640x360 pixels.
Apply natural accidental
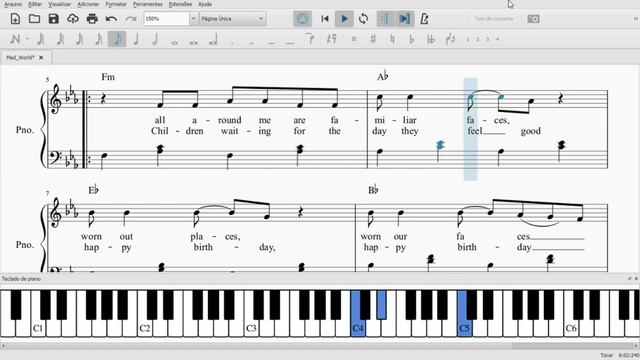pos(392,39)
